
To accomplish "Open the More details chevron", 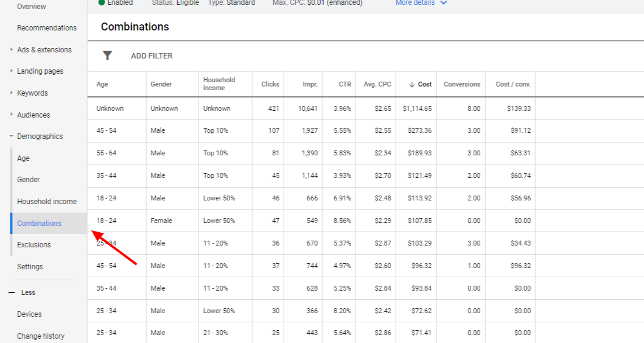I will [x=443, y=3].
